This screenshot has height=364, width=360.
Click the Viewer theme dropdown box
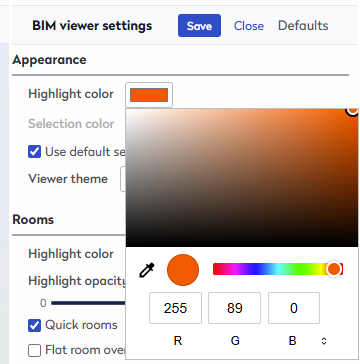pyautogui.click(x=123, y=179)
